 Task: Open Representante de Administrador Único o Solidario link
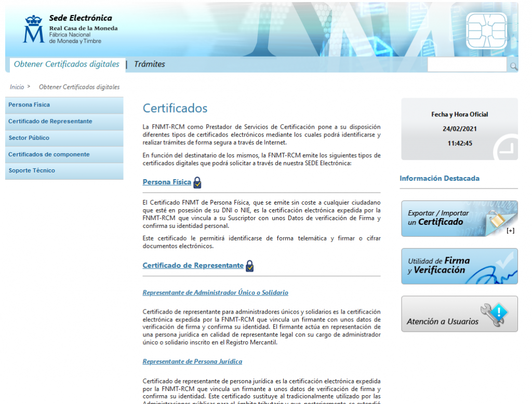[216, 293]
